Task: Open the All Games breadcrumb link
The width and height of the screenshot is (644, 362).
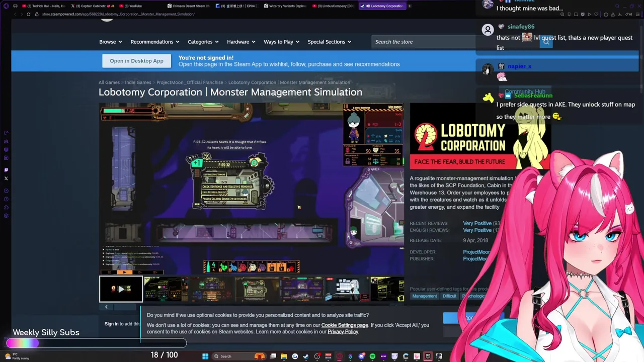Action: (109, 82)
